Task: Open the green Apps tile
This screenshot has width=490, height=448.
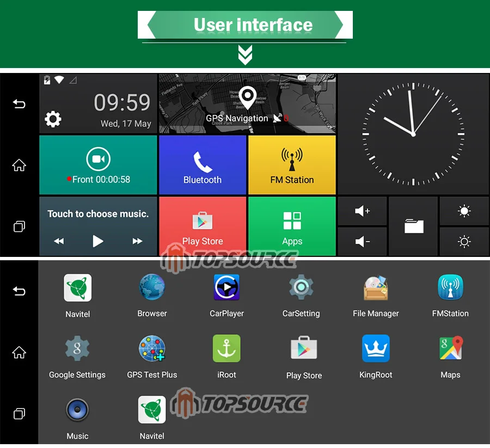Action: coord(292,226)
